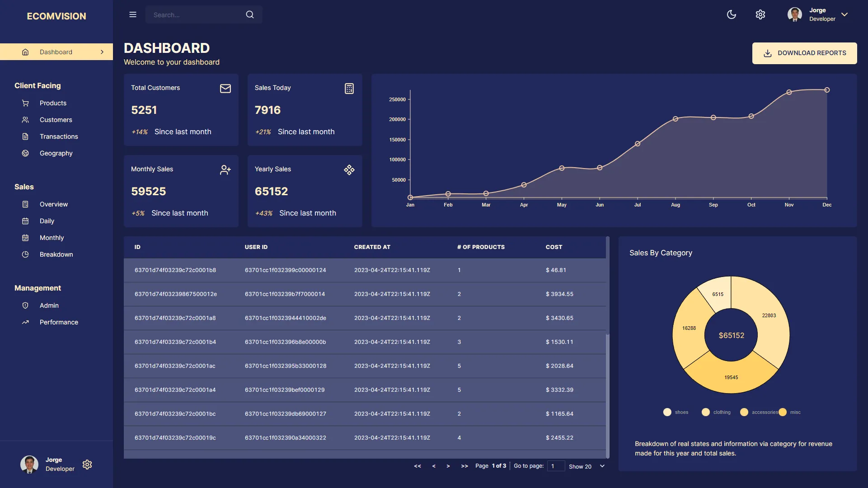This screenshot has width=868, height=488.
Task: Click the clothing color swatch in chart legend
Action: coord(705,412)
